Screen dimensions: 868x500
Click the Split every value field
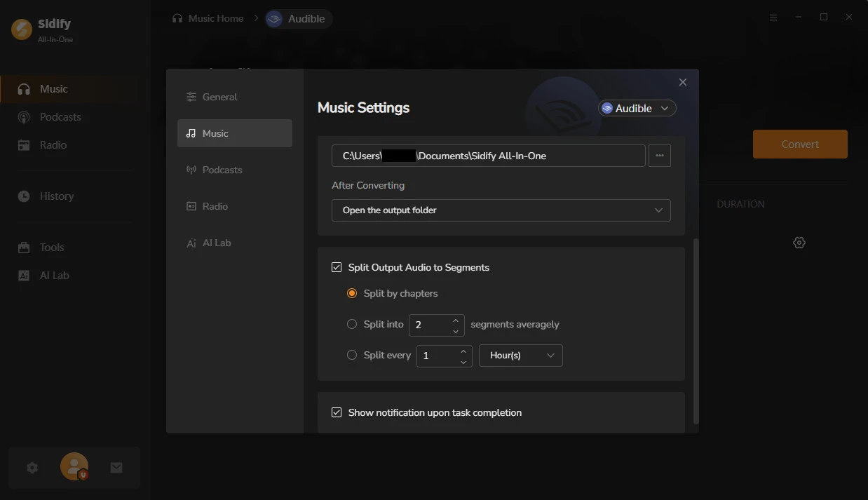tap(437, 356)
